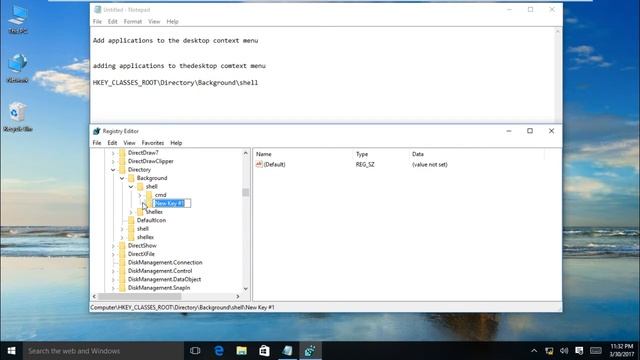The image size is (640, 360).
Task: Switch to Registry Editor via taskbar icon
Action: [x=310, y=351]
